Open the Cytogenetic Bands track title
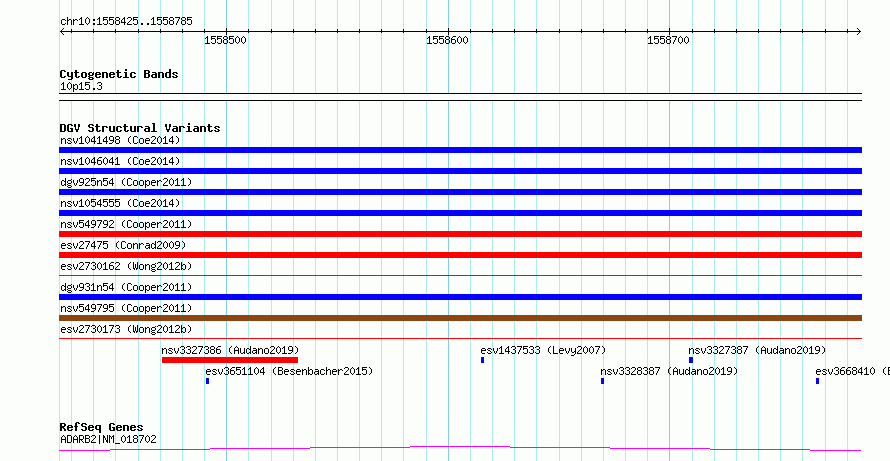The height and width of the screenshot is (461, 890). tap(119, 74)
